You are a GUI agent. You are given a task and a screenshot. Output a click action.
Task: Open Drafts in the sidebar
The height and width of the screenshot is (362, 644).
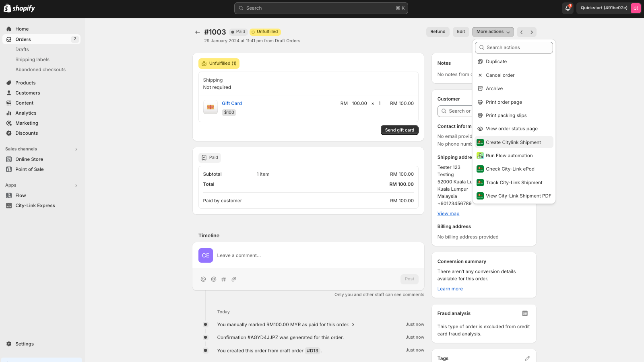click(x=22, y=49)
